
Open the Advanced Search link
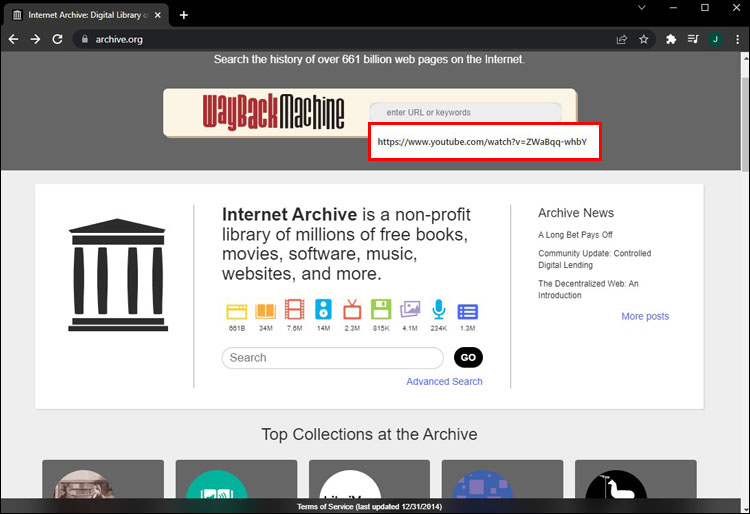tap(444, 382)
